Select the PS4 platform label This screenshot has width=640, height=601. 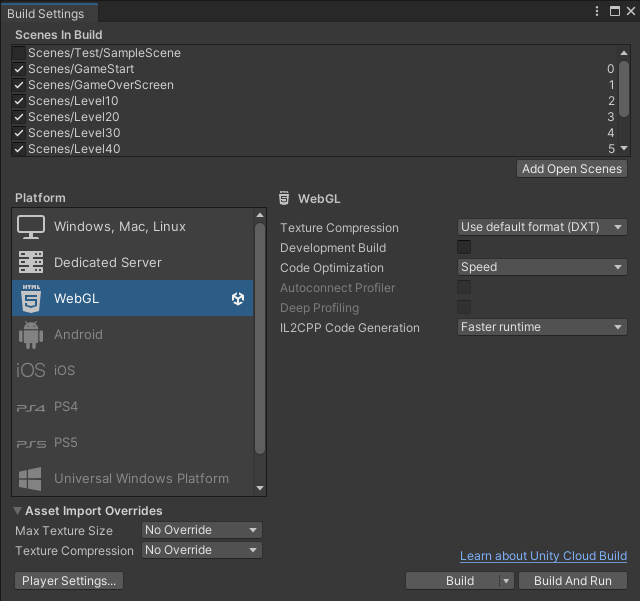click(x=66, y=407)
